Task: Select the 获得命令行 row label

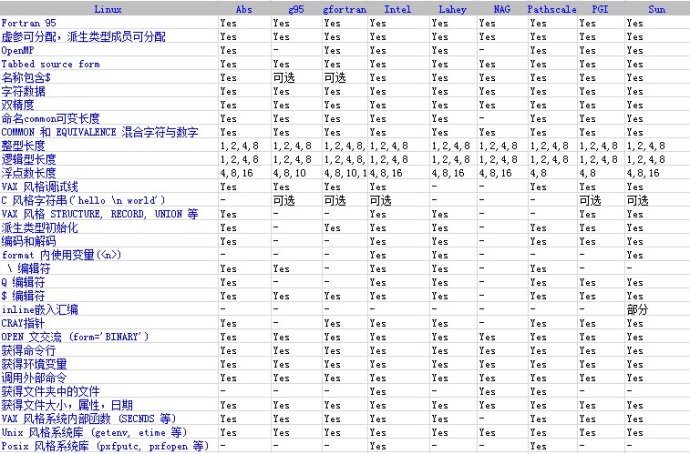Action: pyautogui.click(x=29, y=350)
